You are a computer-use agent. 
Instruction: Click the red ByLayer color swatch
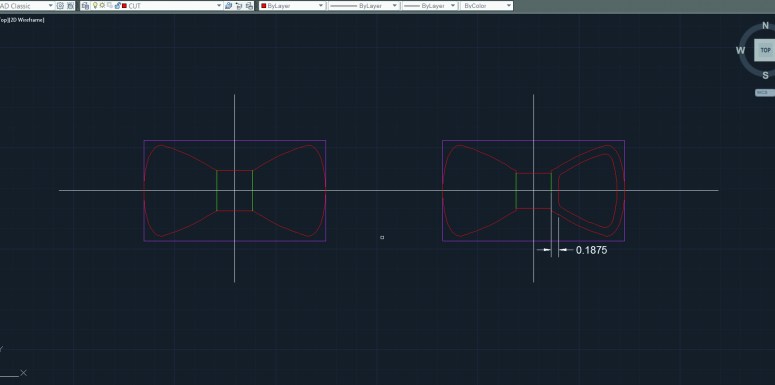point(263,5)
